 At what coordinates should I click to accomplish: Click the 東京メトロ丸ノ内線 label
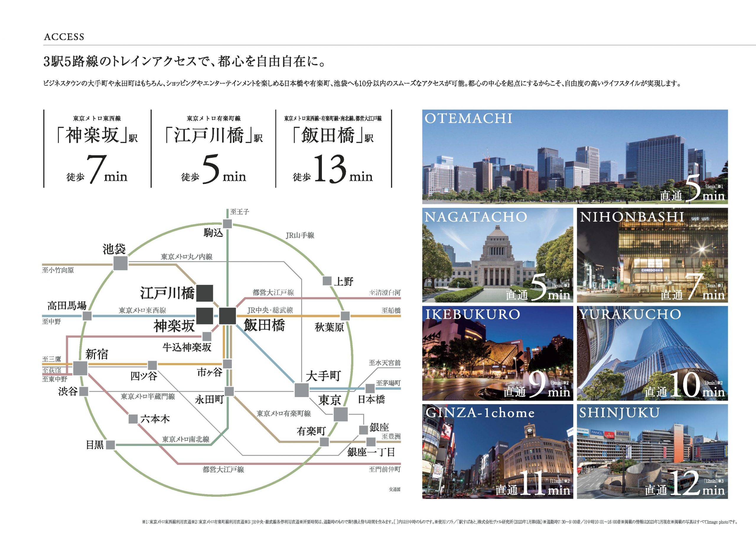[187, 257]
